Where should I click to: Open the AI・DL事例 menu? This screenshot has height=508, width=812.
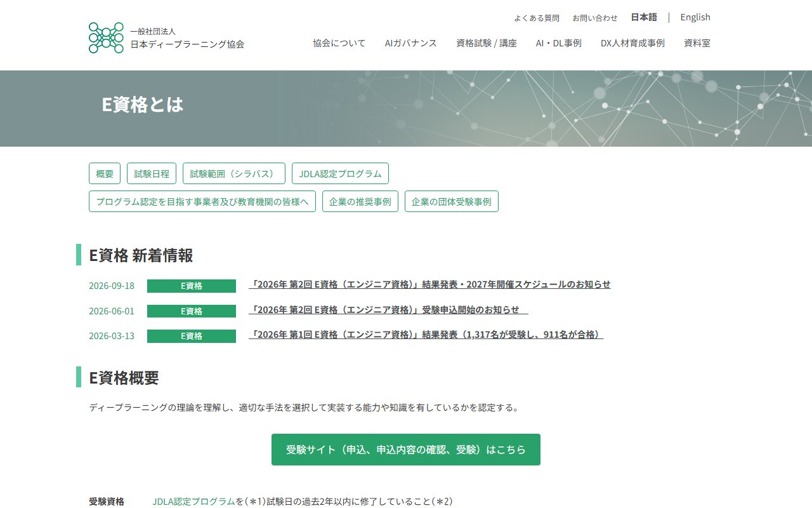(559, 43)
